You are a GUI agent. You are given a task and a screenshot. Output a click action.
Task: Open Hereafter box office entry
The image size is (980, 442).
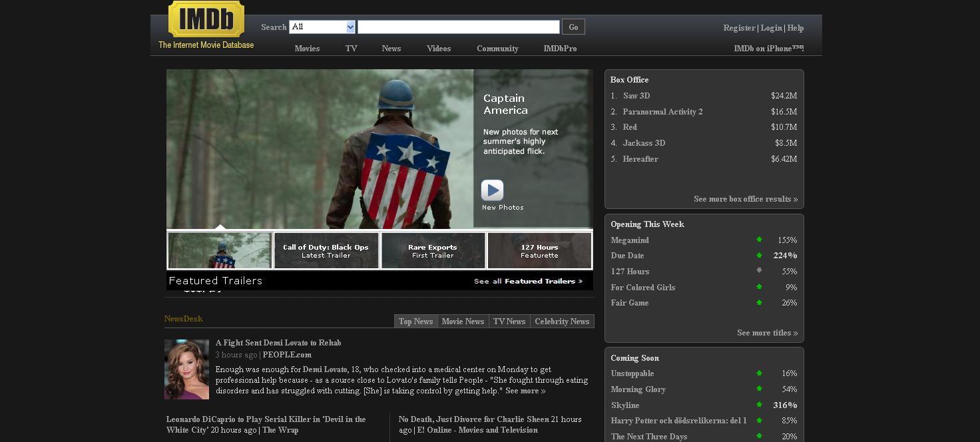click(x=640, y=159)
